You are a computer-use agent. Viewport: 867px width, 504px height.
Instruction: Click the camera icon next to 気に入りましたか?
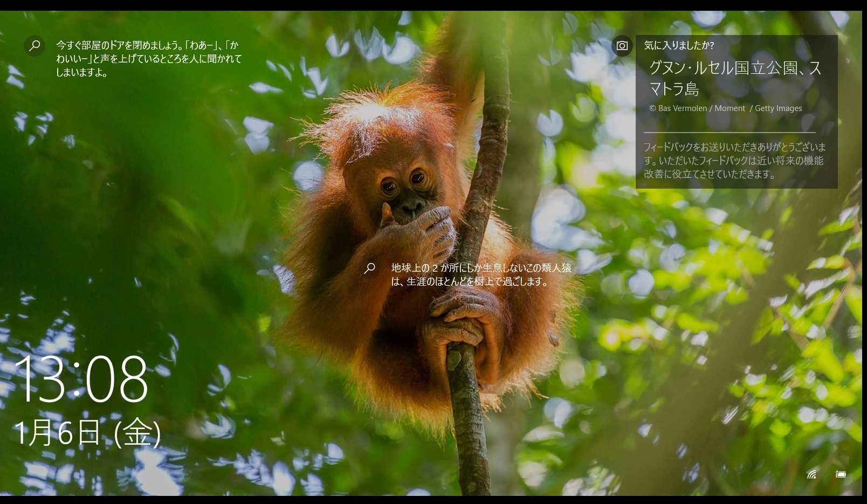coord(622,46)
